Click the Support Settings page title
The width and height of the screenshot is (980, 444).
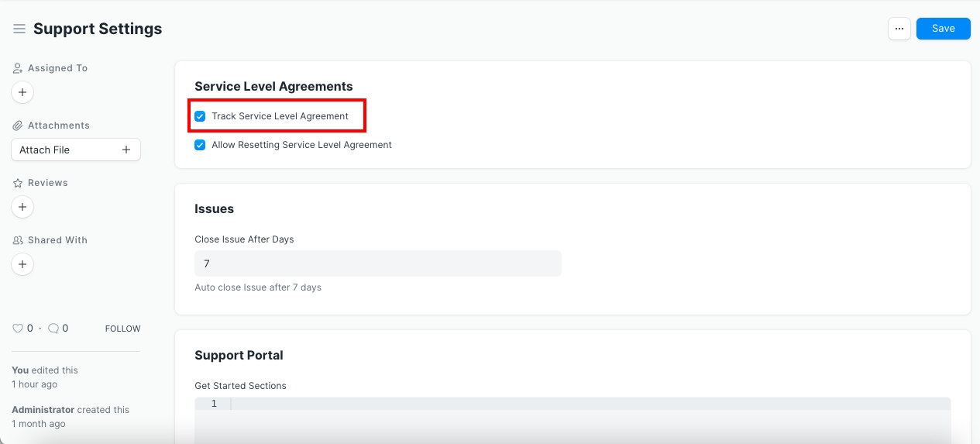[98, 29]
